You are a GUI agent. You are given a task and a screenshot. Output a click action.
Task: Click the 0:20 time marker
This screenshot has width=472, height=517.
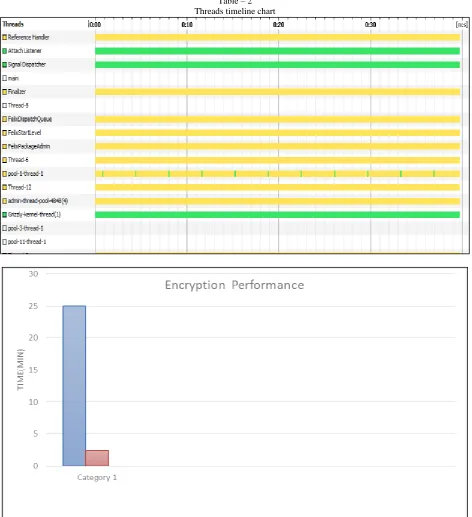[x=279, y=24]
